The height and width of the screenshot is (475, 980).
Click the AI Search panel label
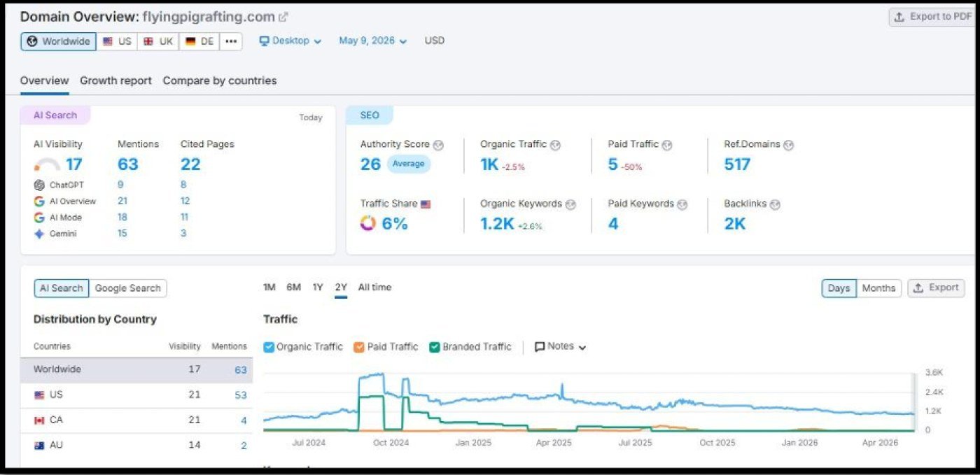[x=55, y=115]
